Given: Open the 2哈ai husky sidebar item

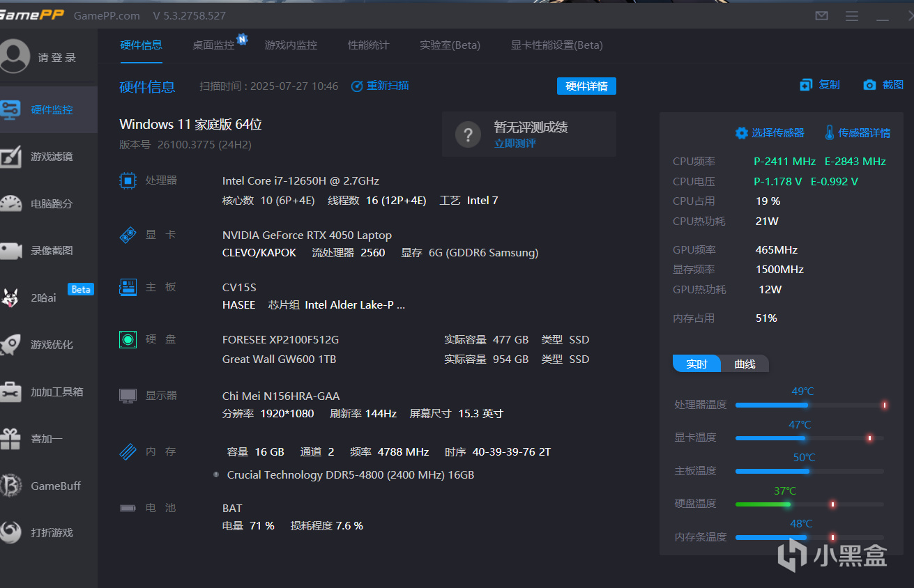Looking at the screenshot, I should (x=48, y=297).
